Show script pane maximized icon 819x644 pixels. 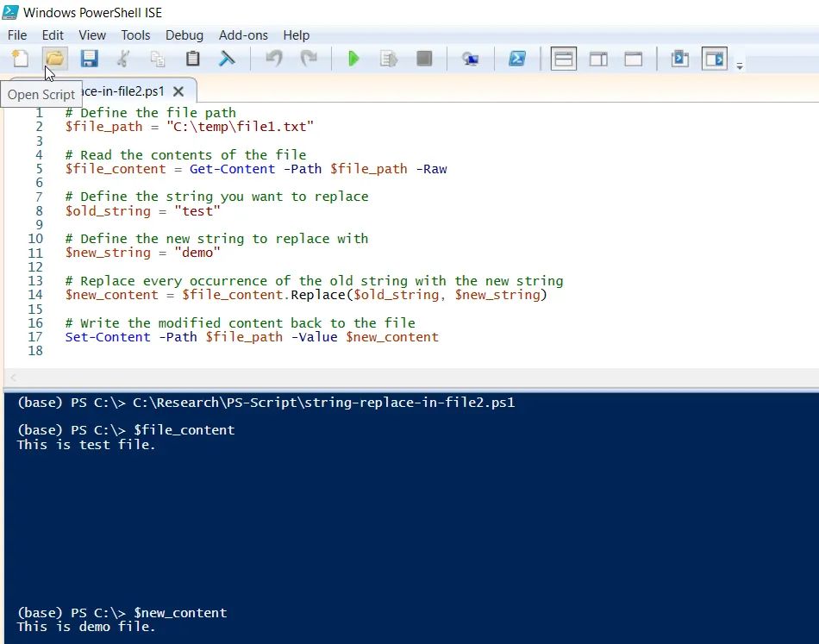(633, 59)
